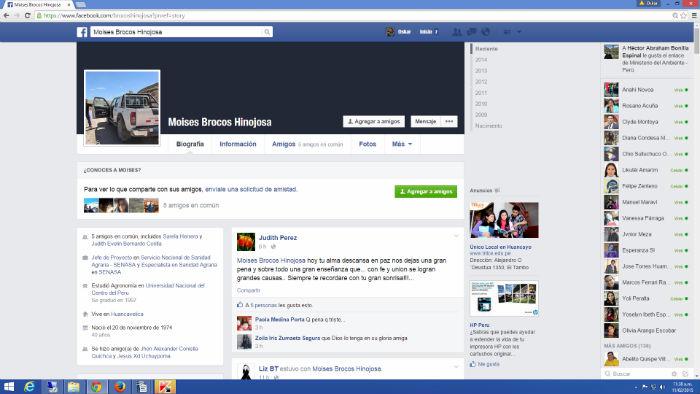Jump to 2013 in timeline navigator
700x394 pixels.
point(481,71)
